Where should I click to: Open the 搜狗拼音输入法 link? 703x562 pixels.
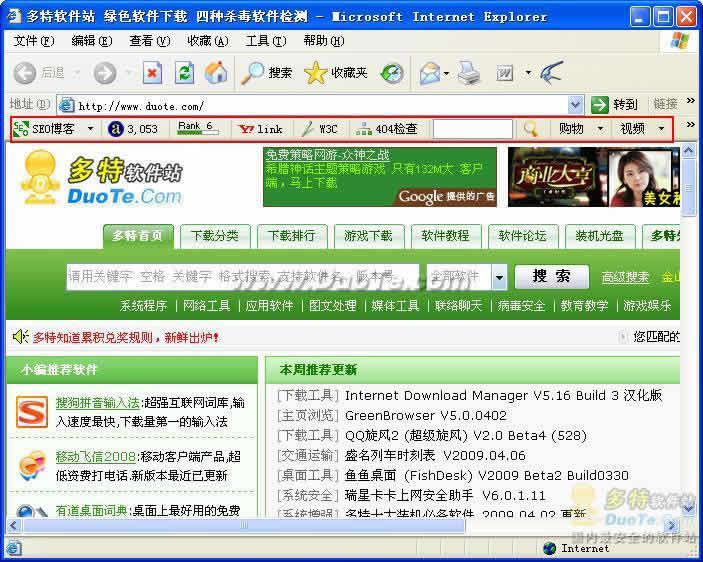pos(98,402)
